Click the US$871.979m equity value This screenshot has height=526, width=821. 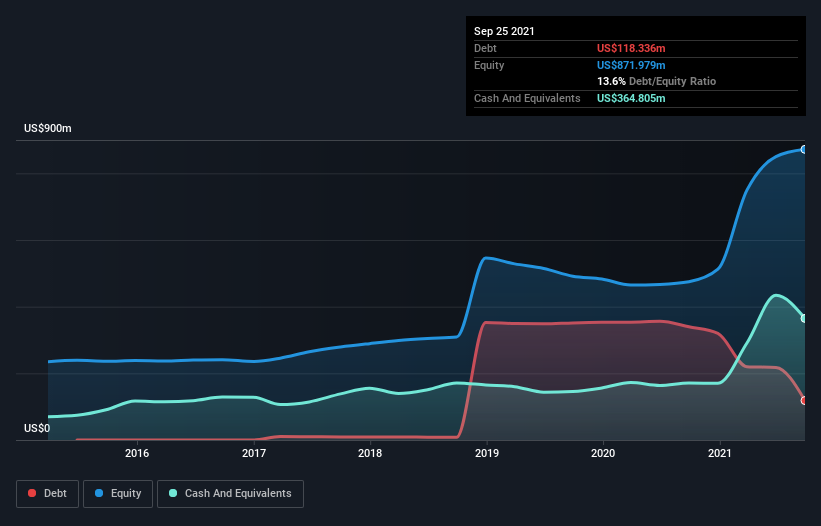[x=631, y=65]
